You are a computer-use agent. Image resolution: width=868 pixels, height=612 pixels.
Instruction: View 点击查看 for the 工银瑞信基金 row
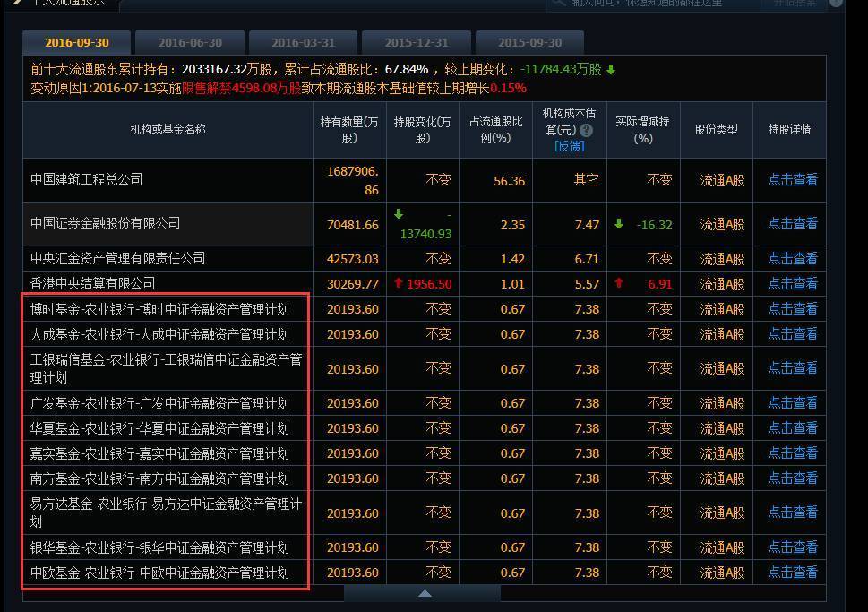coord(793,367)
